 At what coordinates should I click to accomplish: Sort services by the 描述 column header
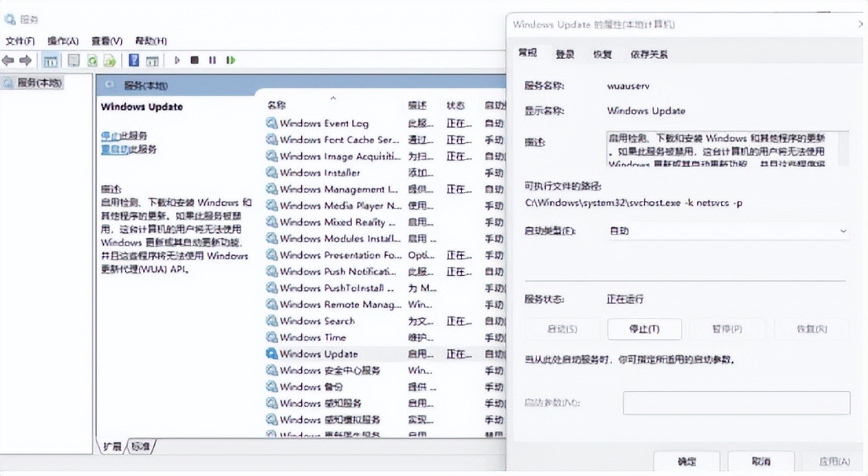[x=417, y=105]
